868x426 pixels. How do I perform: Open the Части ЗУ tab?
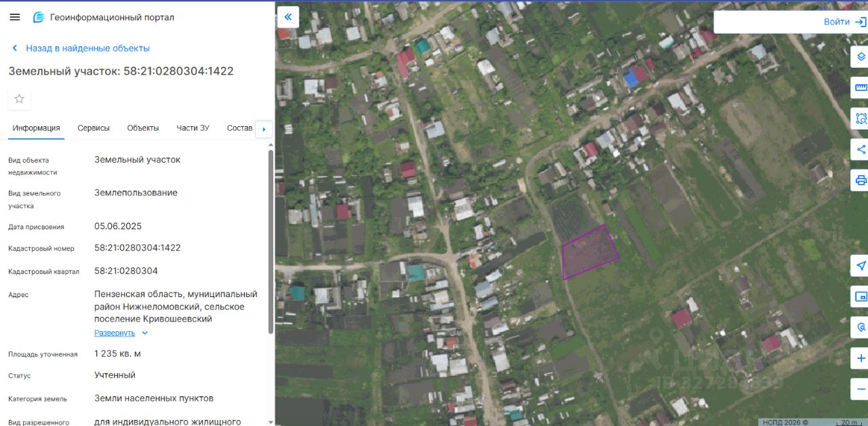click(193, 128)
